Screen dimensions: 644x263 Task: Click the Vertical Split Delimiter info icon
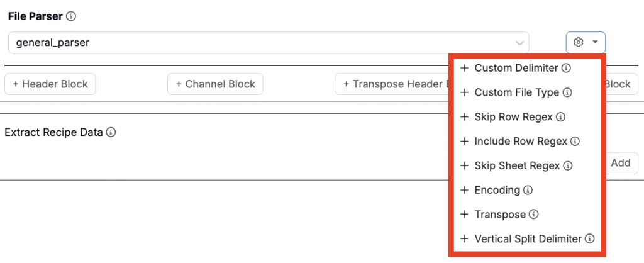tap(589, 239)
